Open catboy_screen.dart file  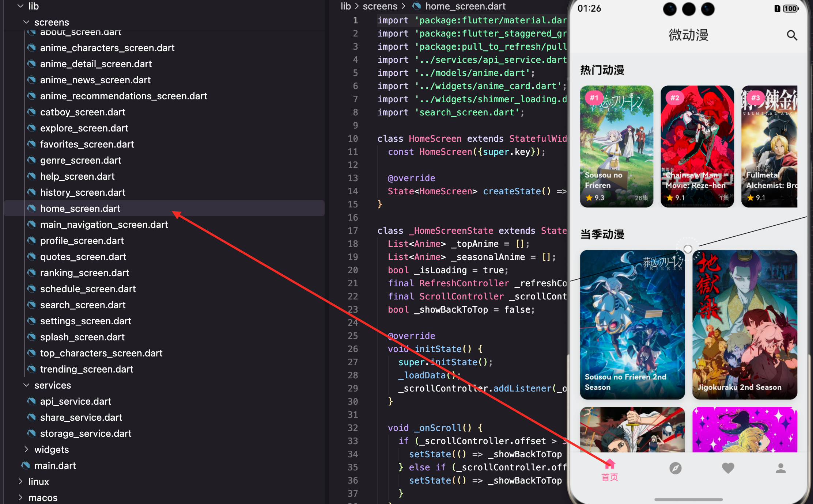click(x=83, y=112)
